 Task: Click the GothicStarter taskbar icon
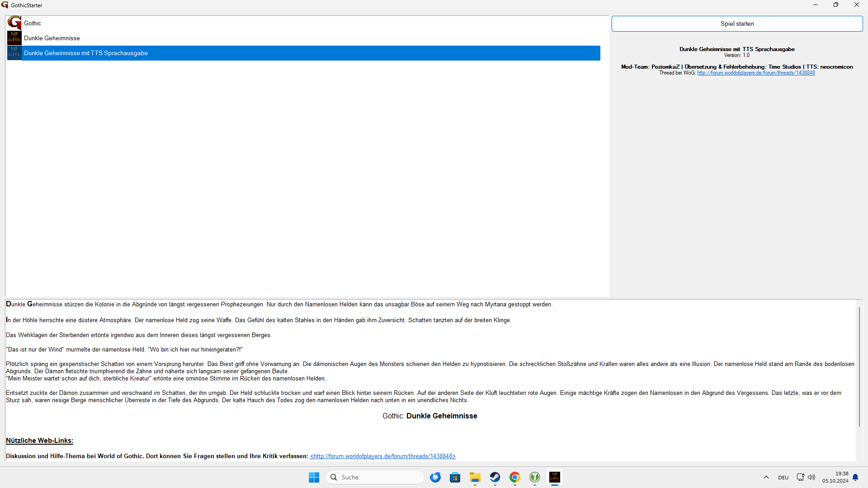[555, 477]
